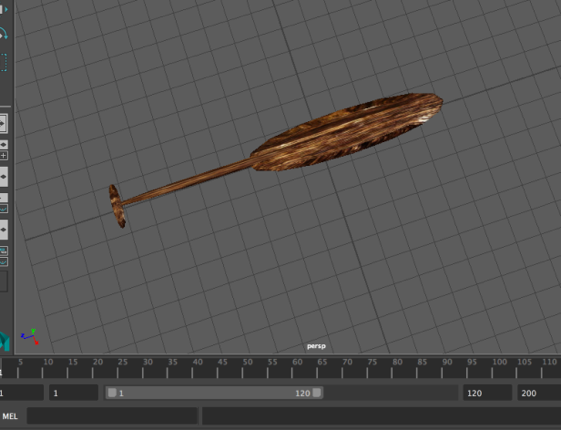Click the wooden paddle blade in viewport
This screenshot has height=430, width=561.
click(346, 132)
